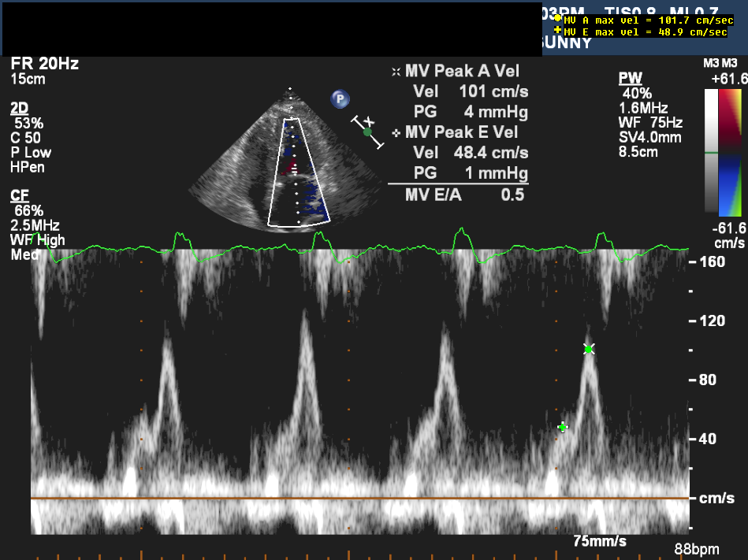This screenshot has height=560, width=748.
Task: Click the grayscale bar beside color map
Action: pyautogui.click(x=711, y=150)
